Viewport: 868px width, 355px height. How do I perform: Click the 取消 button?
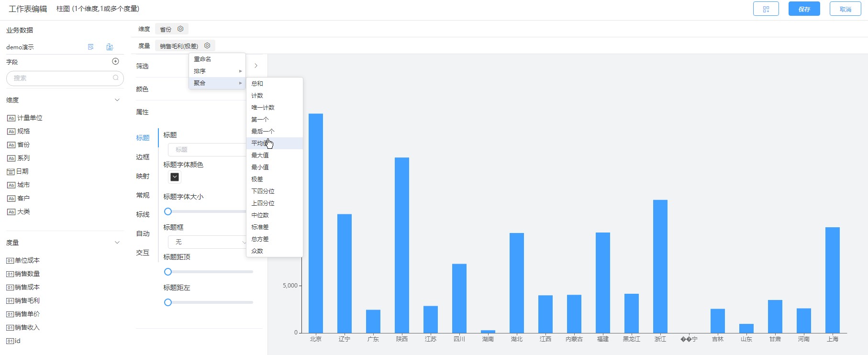[x=845, y=9]
